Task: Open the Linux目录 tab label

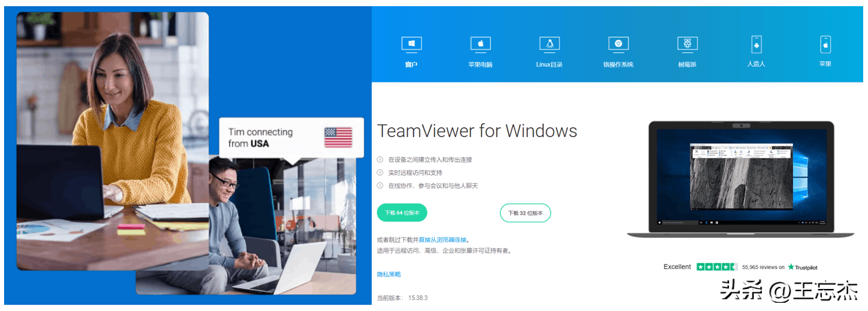Action: click(x=549, y=65)
